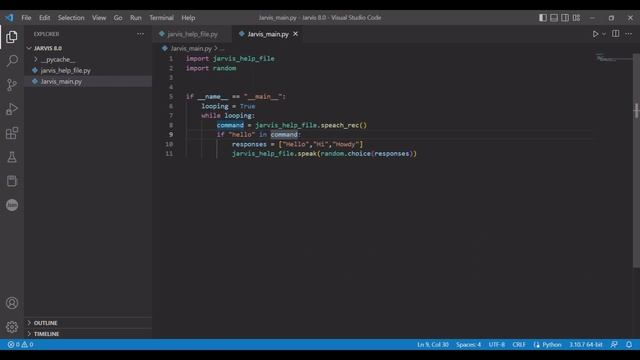
Task: Open the Selection menu
Action: tap(71, 18)
